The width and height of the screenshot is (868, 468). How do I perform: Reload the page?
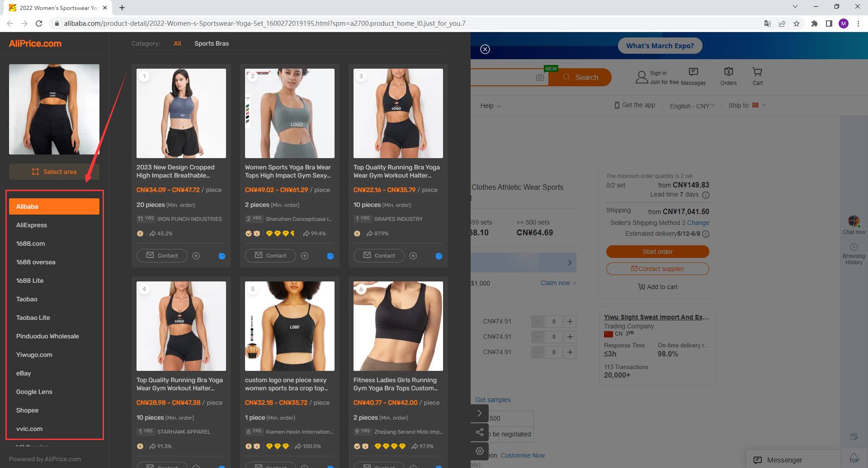39,23
